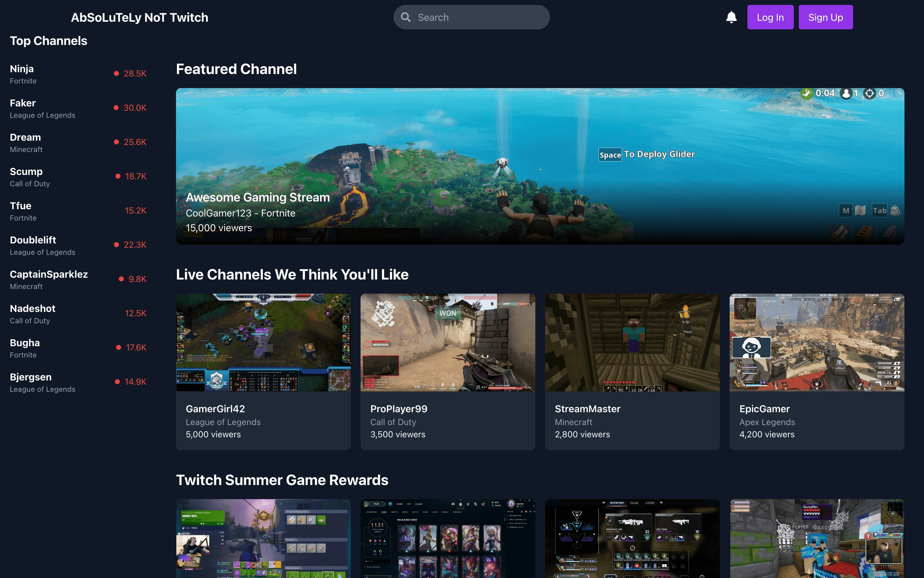Click the live red dot beside CaptainSparklez

tap(121, 279)
